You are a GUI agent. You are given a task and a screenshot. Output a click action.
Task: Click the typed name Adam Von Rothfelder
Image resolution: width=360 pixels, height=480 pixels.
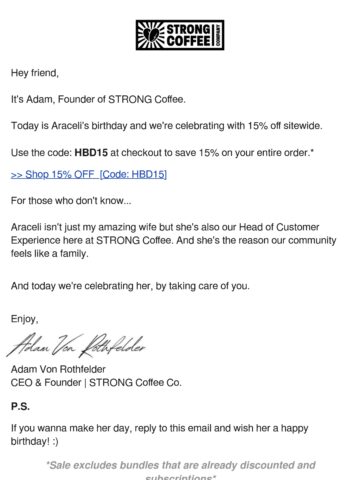[x=58, y=369]
